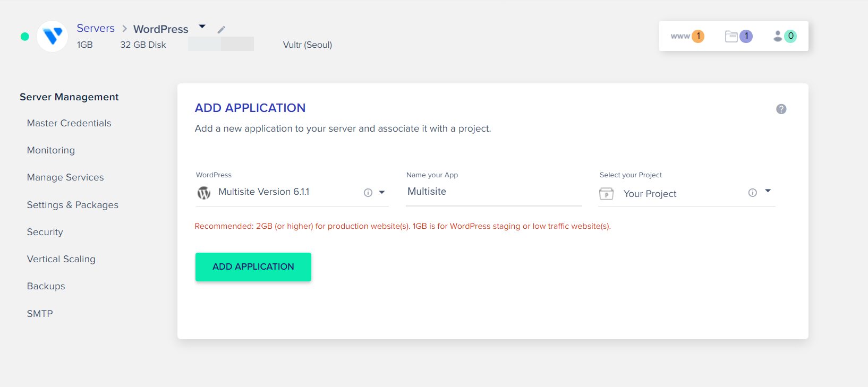This screenshot has height=387, width=868.
Task: Click the Name your App input field
Action: tap(494, 192)
